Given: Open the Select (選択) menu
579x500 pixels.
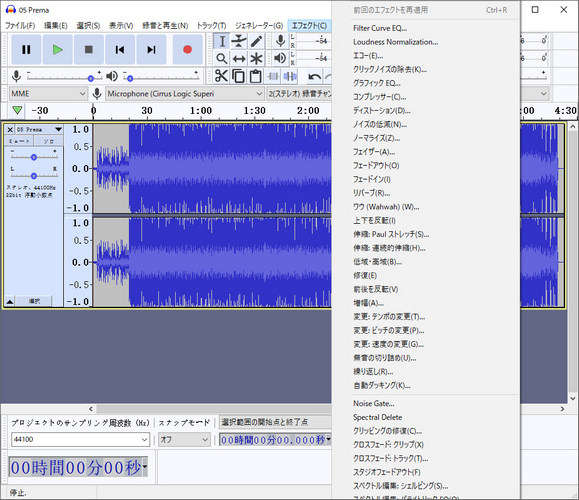Looking at the screenshot, I should point(88,25).
